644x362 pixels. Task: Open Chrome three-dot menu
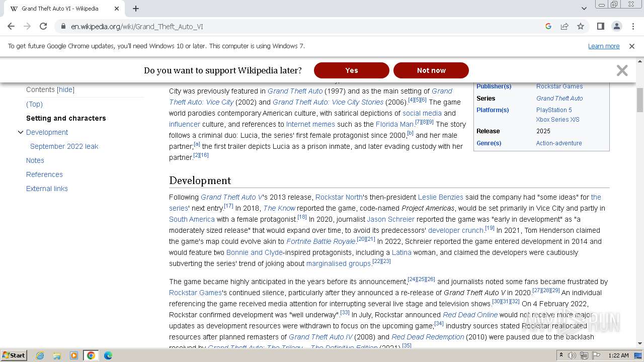(x=633, y=26)
